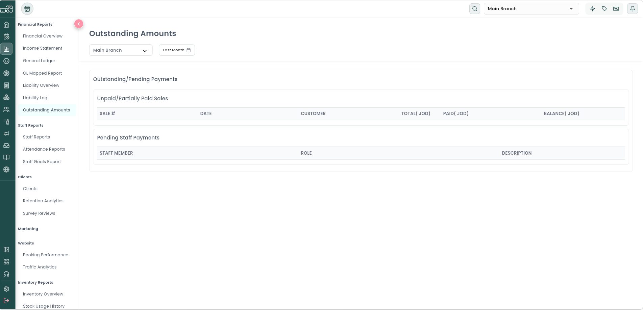644x310 pixels.
Task: Open Stock Usage History report
Action: click(44, 306)
